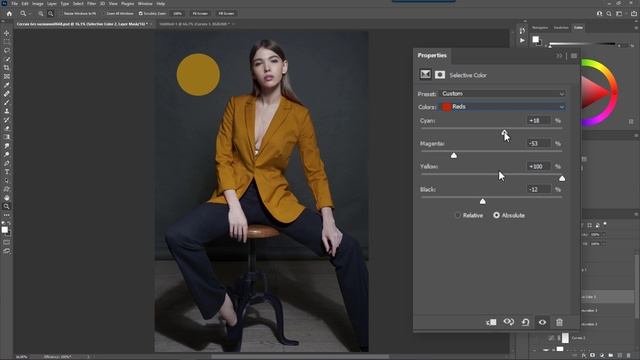This screenshot has width=640, height=360.
Task: Clip adjustment to layer in Properties
Action: [491, 322]
